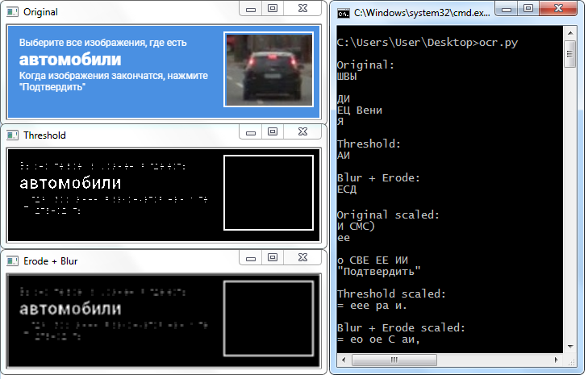Click the ocr.py command prompt line
The width and height of the screenshot is (588, 379).
tap(427, 43)
